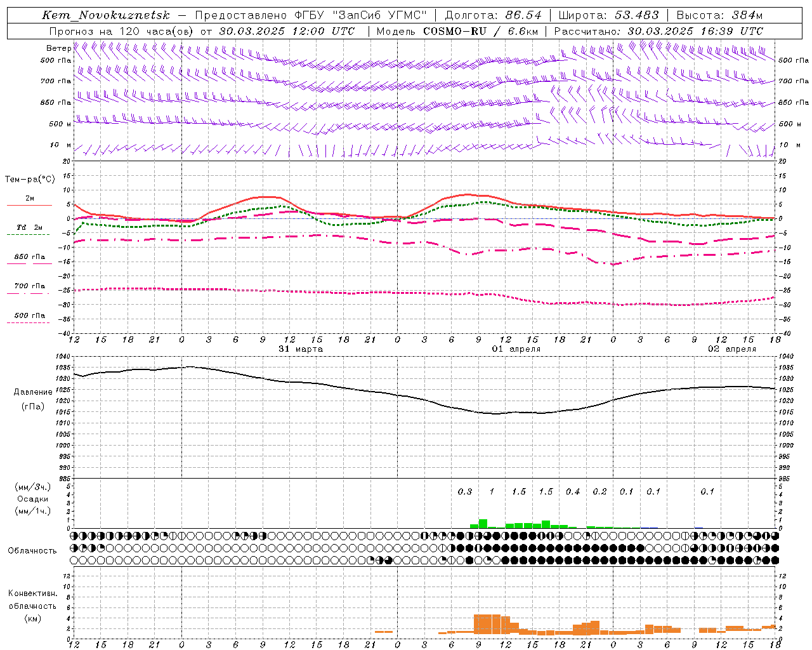Screen dimensions: 812x650
Task: Click the '31 марта' date label
Action: point(301,348)
